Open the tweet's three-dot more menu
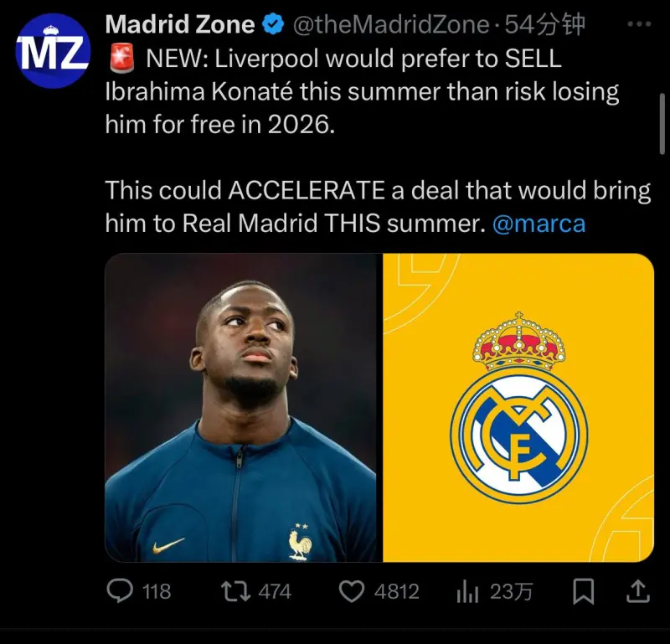670x644 pixels. 639,24
